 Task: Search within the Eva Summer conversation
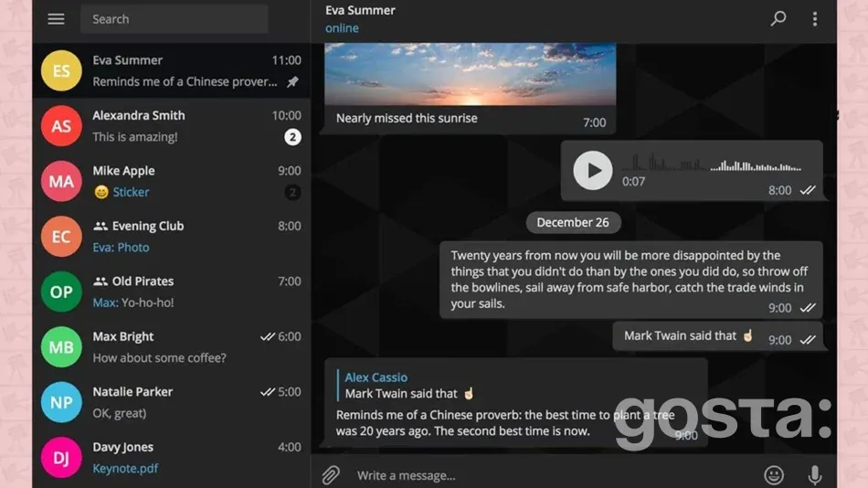[778, 18]
